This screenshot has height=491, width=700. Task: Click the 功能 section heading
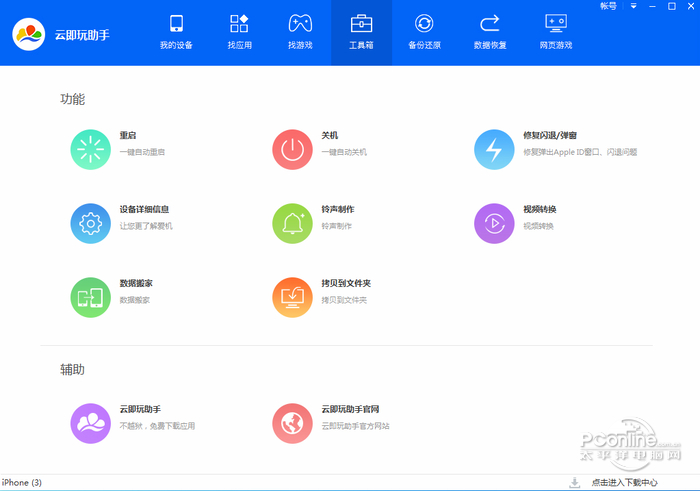(x=72, y=99)
